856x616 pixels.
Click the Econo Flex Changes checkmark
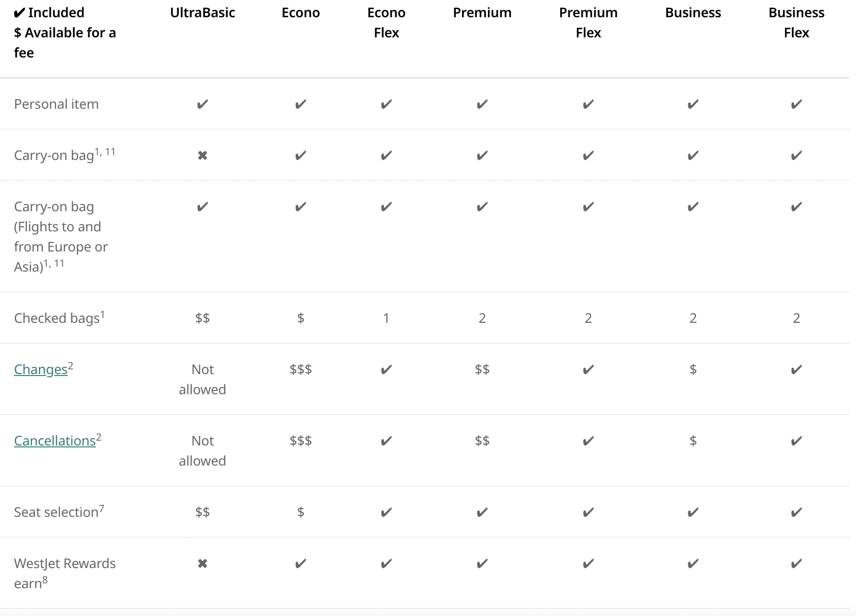pyautogui.click(x=386, y=370)
